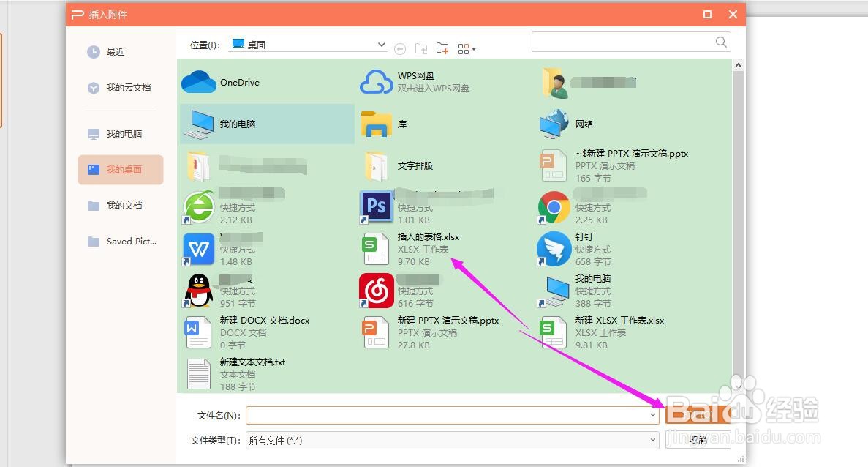The height and width of the screenshot is (467, 868).
Task: Expand the 文件名 field dropdown arrow
Action: (x=654, y=415)
